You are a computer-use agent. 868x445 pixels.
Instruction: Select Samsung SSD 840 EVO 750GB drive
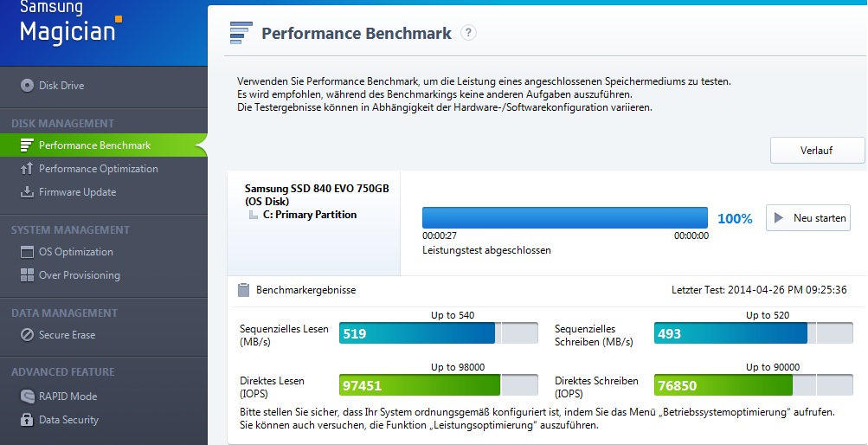coord(317,195)
